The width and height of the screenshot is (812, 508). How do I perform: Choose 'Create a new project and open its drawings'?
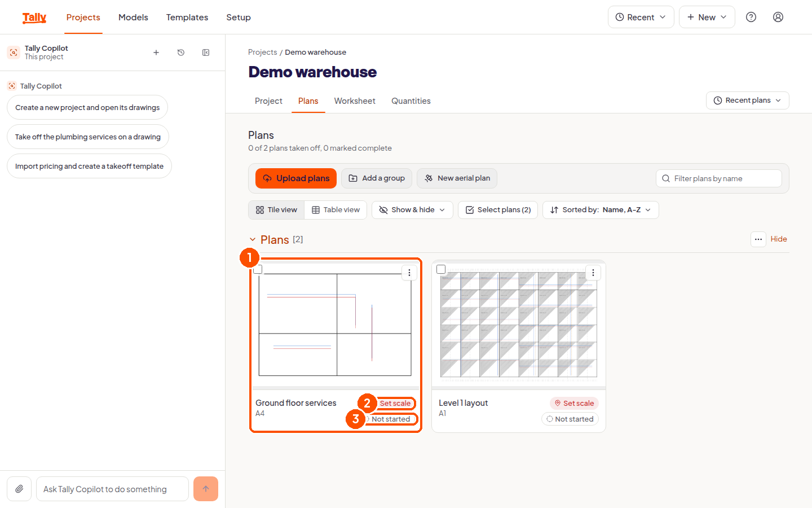(87, 107)
